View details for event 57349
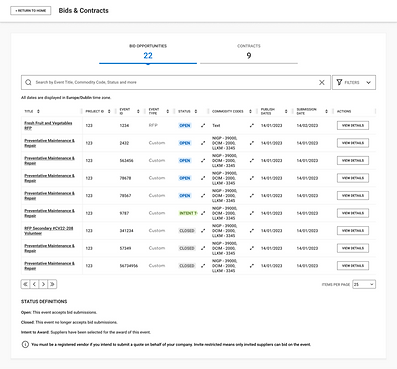397x369 pixels. click(x=353, y=248)
